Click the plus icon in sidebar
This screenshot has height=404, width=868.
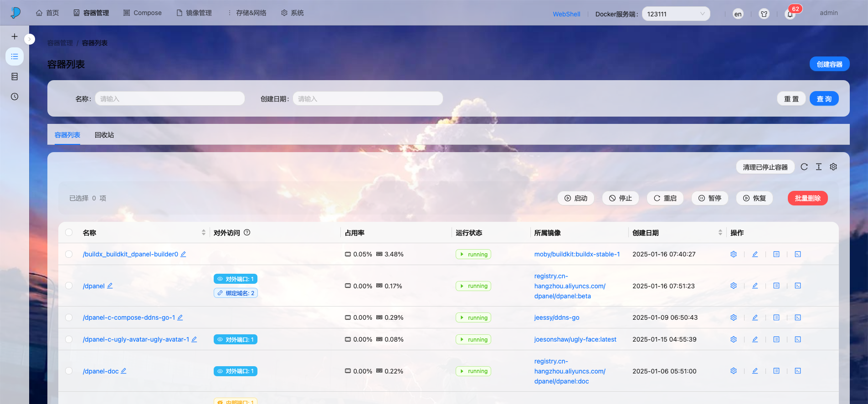[x=15, y=36]
